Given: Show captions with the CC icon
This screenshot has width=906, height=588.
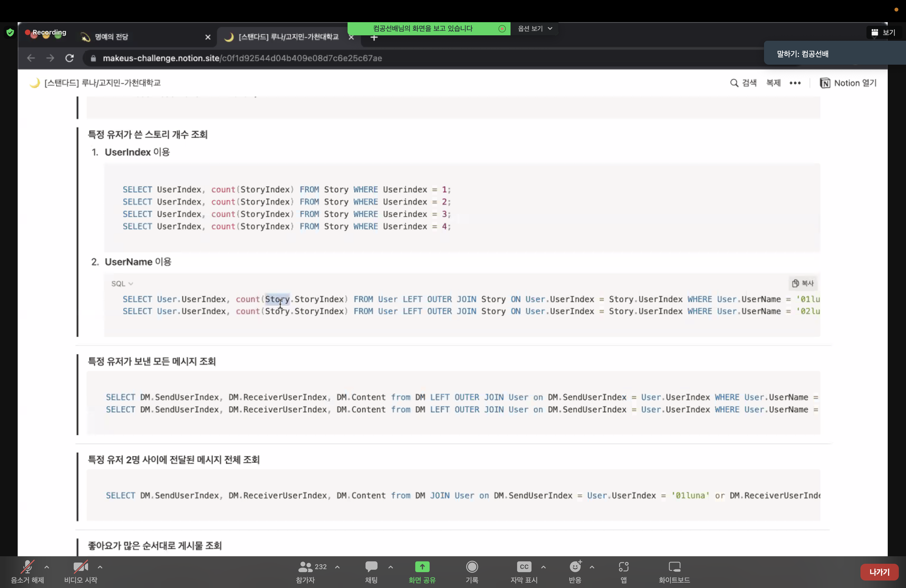Looking at the screenshot, I should pyautogui.click(x=524, y=571).
